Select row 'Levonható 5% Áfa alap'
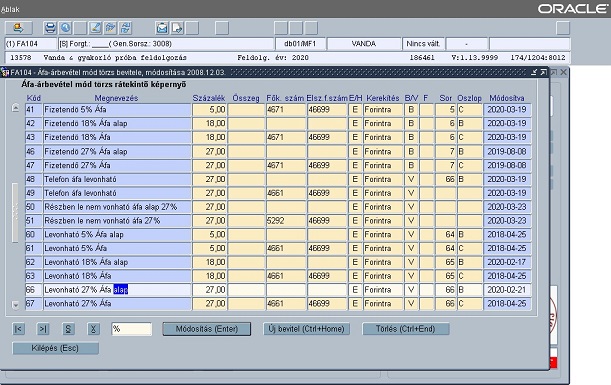The image size is (611, 385). 278,235
